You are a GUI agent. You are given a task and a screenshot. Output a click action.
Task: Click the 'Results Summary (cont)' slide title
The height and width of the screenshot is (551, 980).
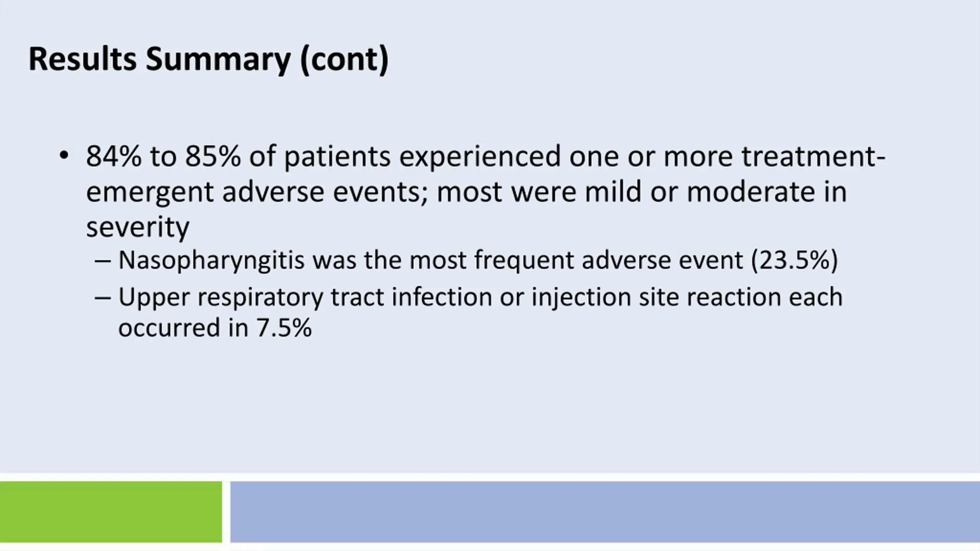(209, 60)
